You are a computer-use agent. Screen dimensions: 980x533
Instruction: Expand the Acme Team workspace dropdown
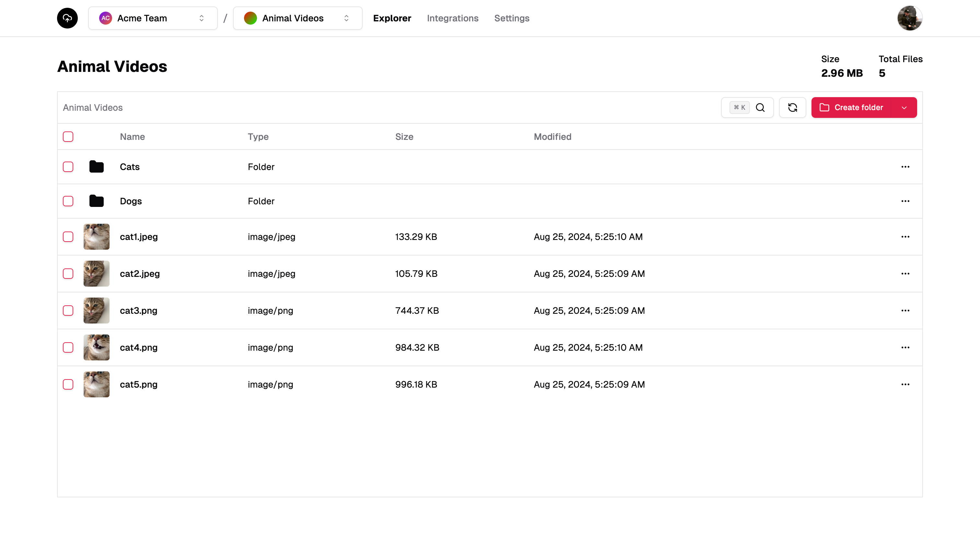[152, 18]
